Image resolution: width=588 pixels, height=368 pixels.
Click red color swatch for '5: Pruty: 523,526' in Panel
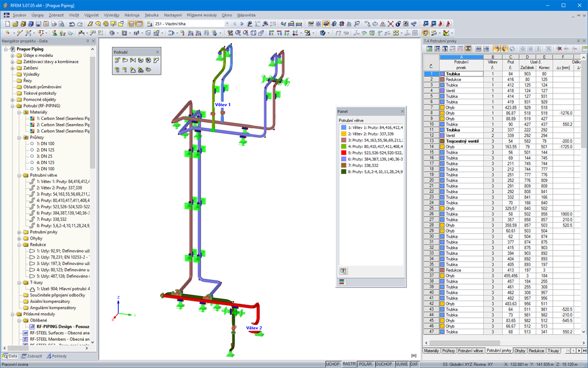point(344,153)
